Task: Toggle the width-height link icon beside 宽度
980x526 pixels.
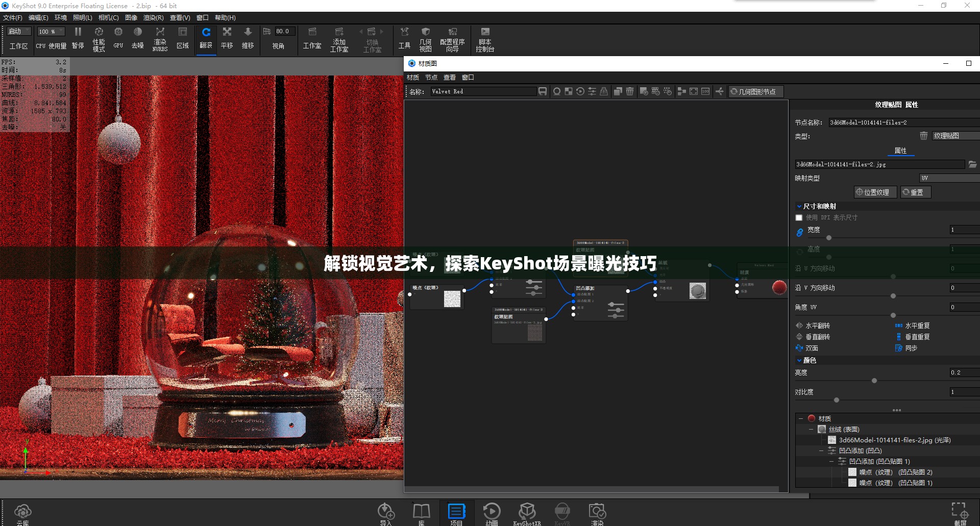Action: coord(800,232)
